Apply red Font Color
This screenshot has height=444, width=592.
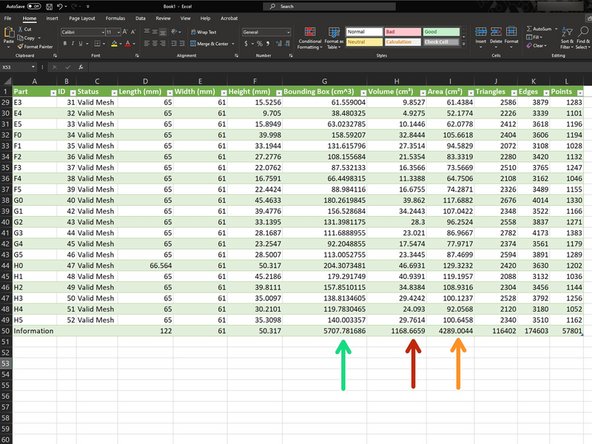[x=128, y=44]
